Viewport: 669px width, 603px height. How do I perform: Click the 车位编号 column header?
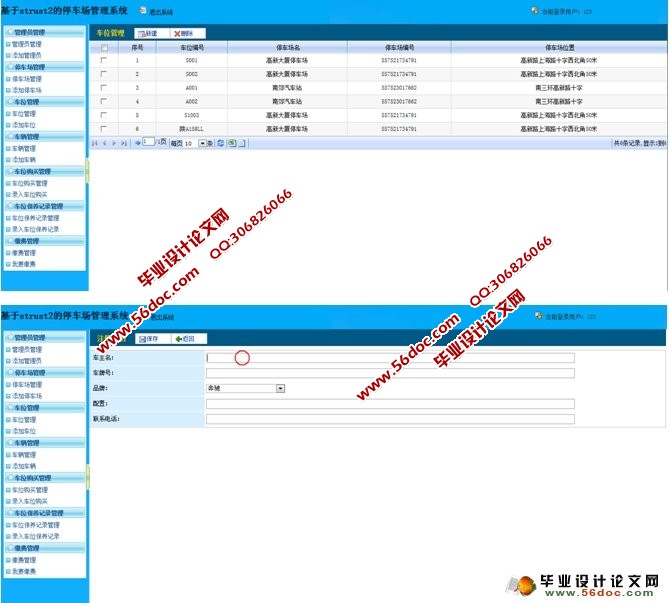click(x=192, y=47)
